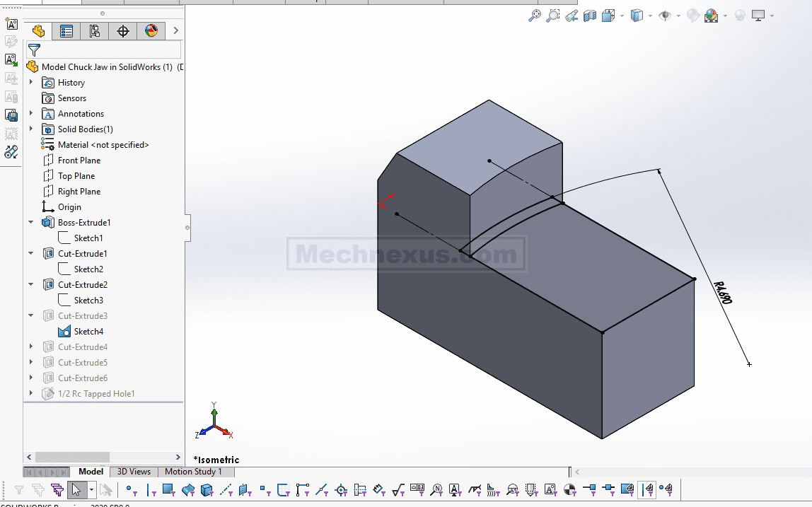Open the PropertyManager tab
Image resolution: width=812 pixels, height=507 pixels.
[66, 30]
